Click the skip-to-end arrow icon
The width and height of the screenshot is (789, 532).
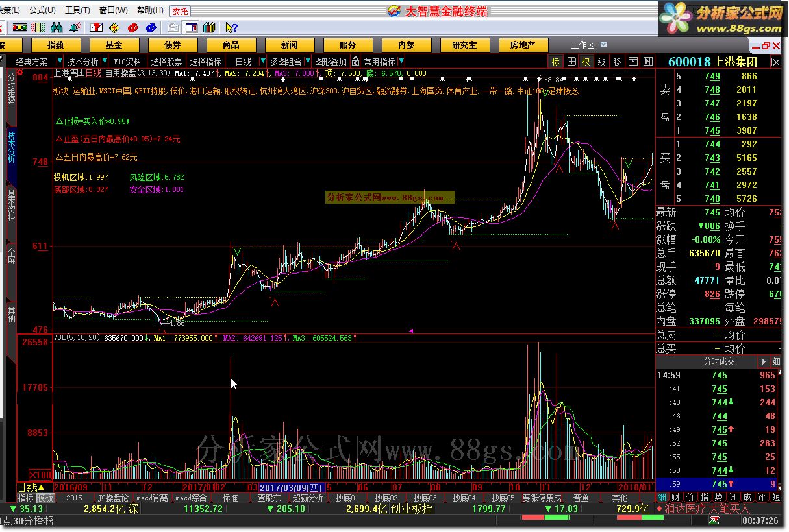(647, 62)
